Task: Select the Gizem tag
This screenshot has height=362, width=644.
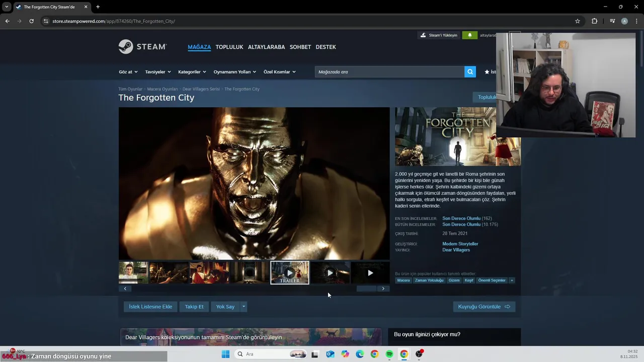Action: click(x=454, y=281)
